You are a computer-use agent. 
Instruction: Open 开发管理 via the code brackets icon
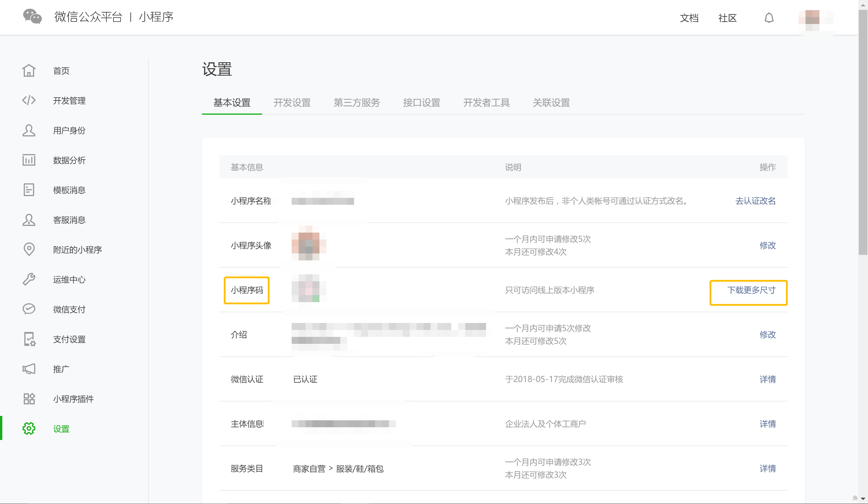point(29,100)
